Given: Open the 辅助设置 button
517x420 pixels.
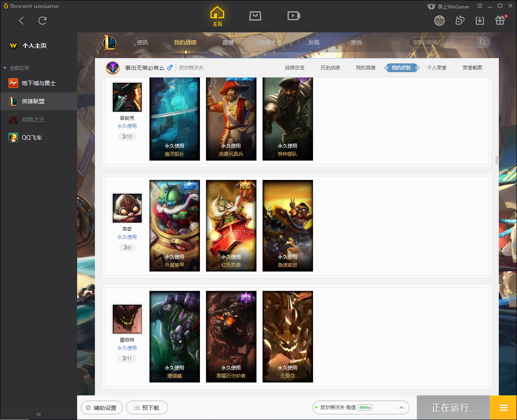Looking at the screenshot, I should tap(101, 408).
